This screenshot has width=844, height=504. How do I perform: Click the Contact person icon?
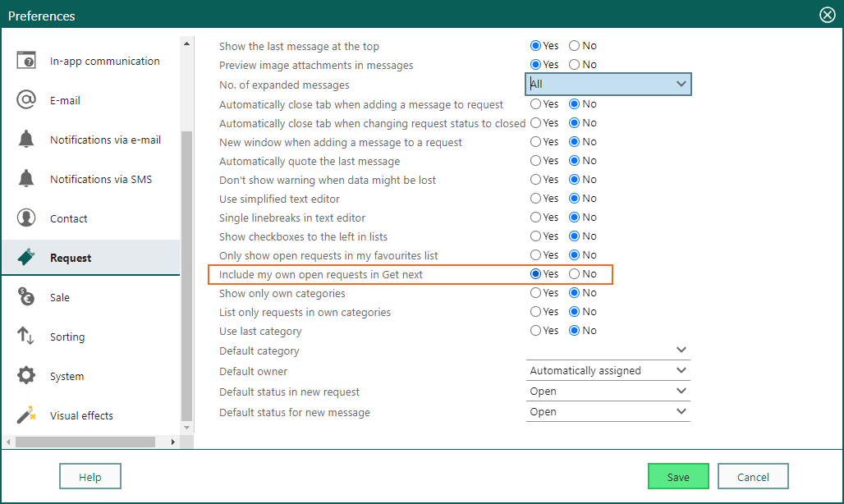25,218
